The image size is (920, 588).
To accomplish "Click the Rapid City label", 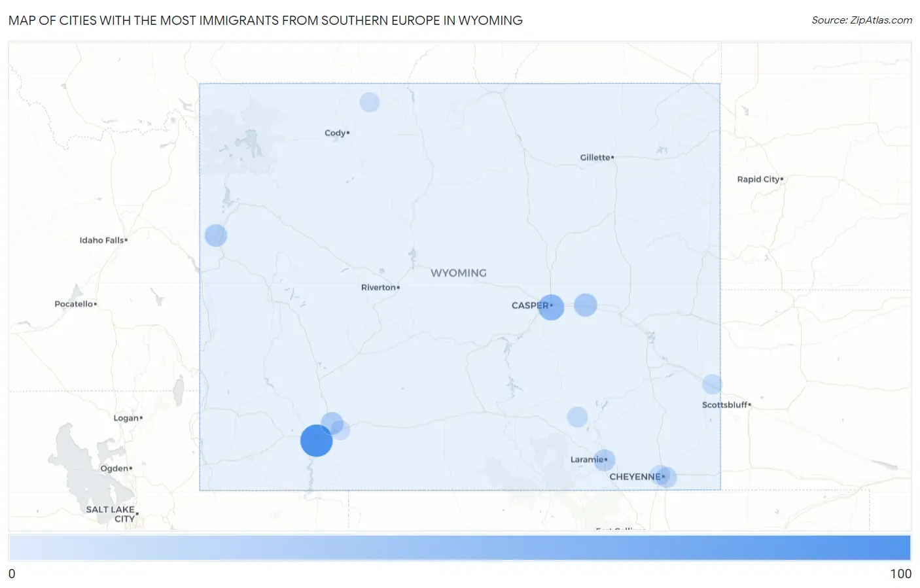I will (x=758, y=179).
